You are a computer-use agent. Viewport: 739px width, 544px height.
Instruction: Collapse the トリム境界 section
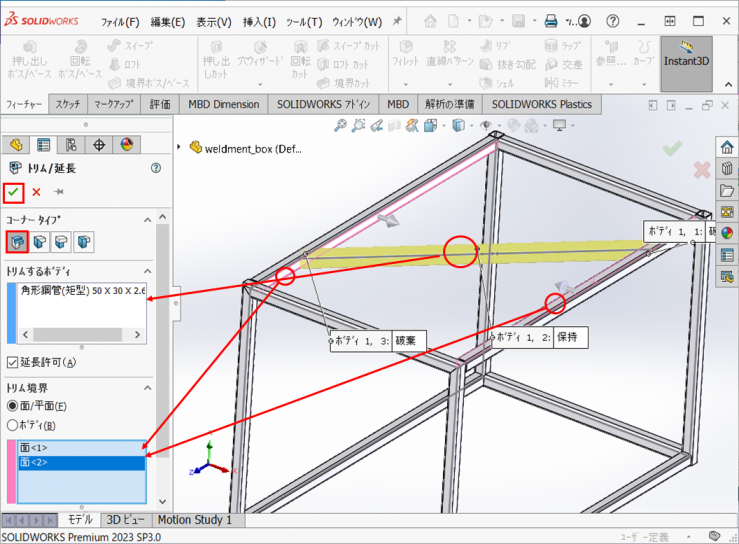click(148, 387)
